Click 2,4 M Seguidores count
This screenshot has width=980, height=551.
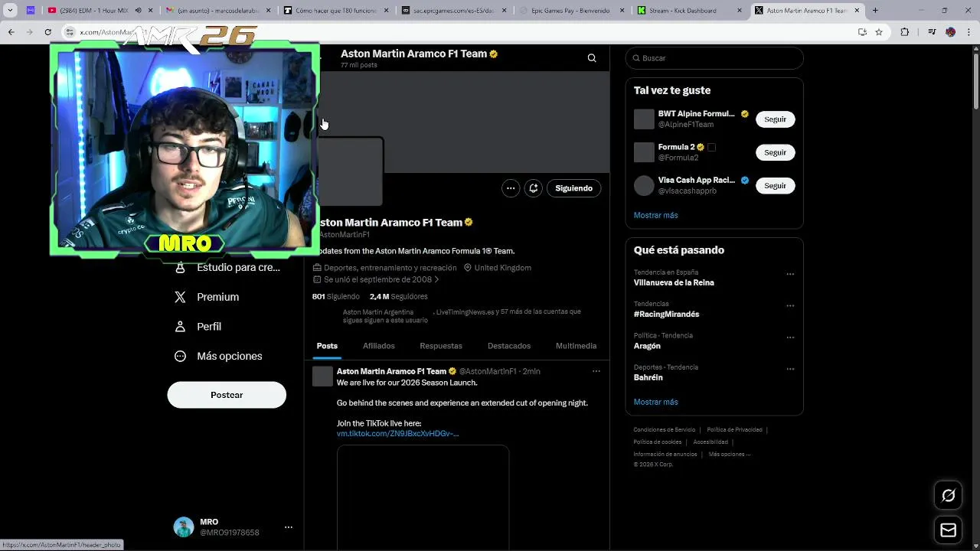[398, 296]
